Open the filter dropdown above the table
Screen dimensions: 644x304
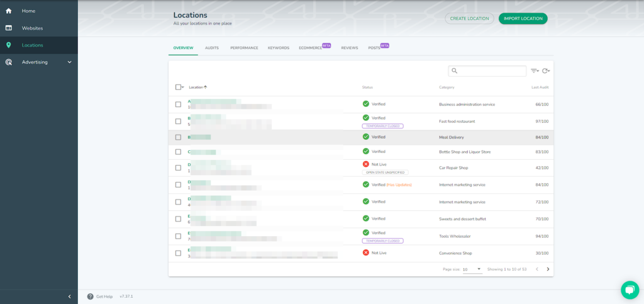535,70
